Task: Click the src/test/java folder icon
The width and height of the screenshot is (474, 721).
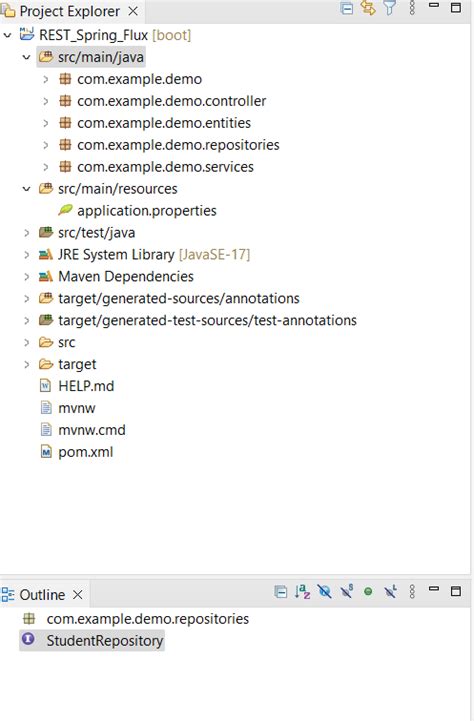Action: tap(46, 232)
